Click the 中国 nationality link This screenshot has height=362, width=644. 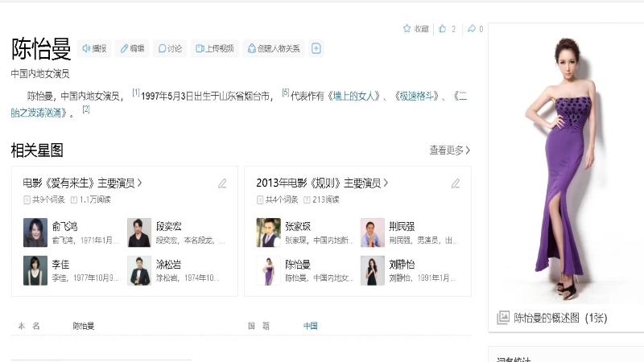[310, 326]
